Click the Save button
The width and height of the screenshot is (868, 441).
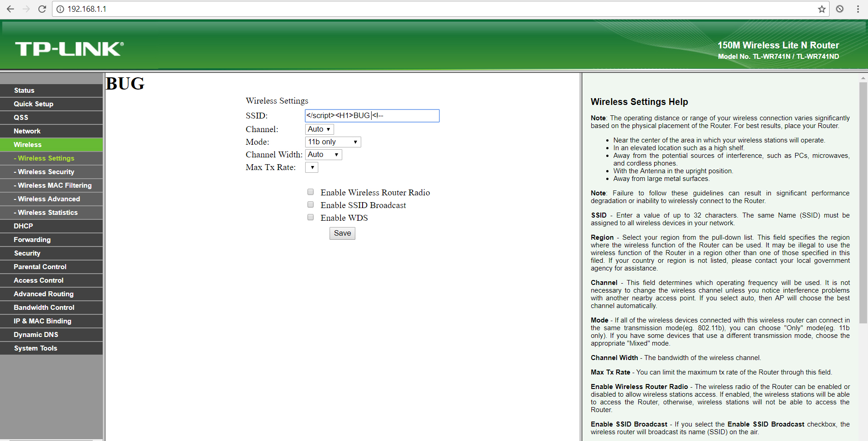coord(342,233)
